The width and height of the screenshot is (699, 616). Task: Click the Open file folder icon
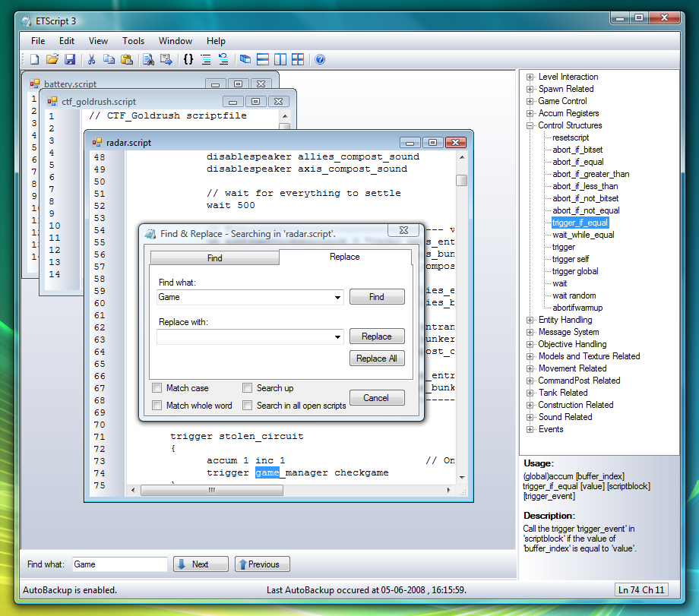pos(52,59)
